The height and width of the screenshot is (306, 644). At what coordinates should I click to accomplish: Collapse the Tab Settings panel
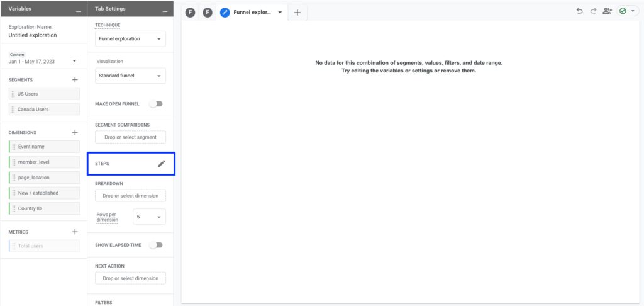point(164,10)
